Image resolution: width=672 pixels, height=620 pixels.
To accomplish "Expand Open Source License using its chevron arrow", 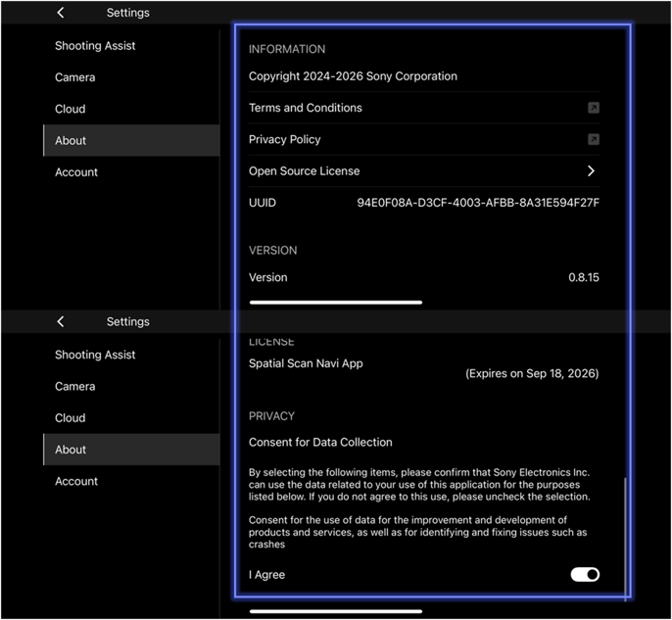I will (x=592, y=170).
